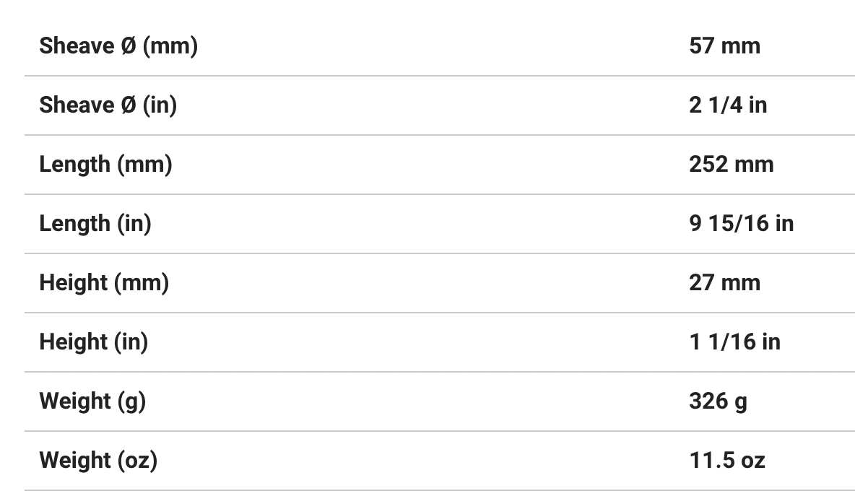Viewport: 855px width, 504px height.
Task: Select the 9 15/16 in value
Action: pyautogui.click(x=741, y=223)
